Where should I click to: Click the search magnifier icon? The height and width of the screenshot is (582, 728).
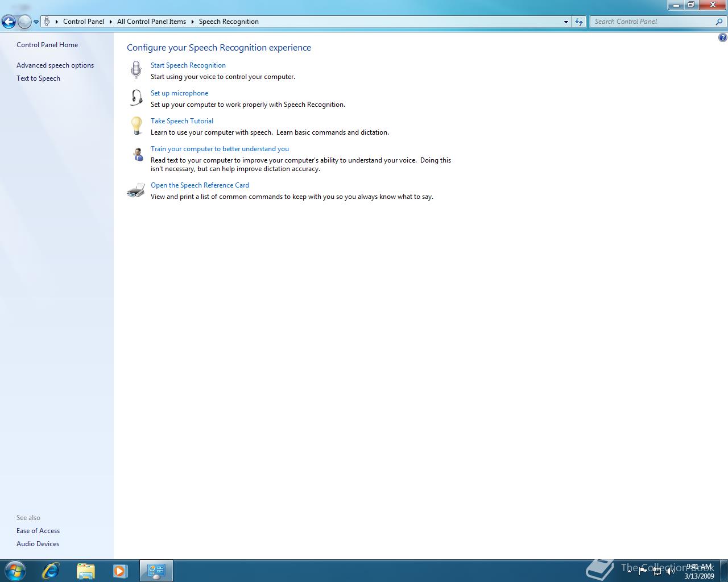(x=719, y=22)
